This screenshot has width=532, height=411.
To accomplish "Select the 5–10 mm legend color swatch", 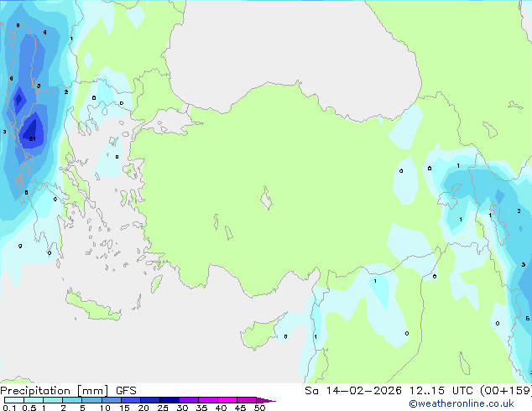I will 91,400.
